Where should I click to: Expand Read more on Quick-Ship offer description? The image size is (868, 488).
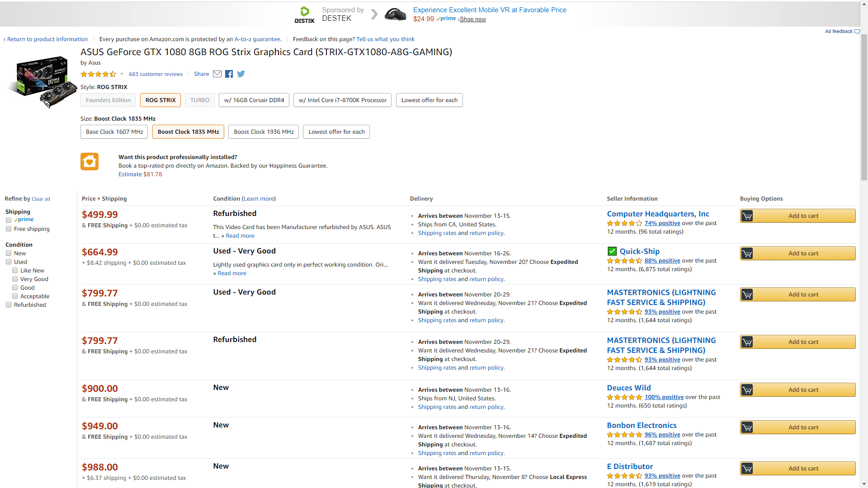tap(231, 273)
